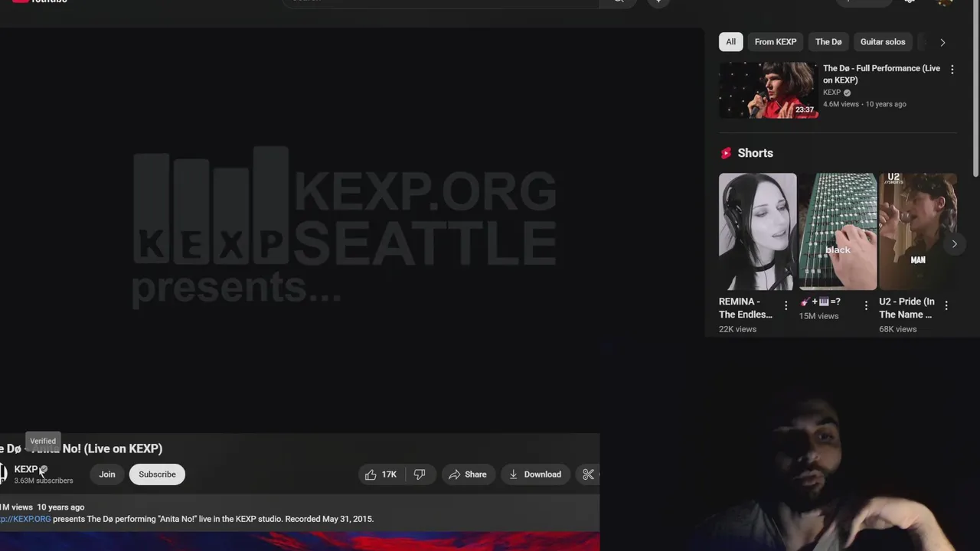
Task: Click the guitar plus piano emoji short title
Action: pyautogui.click(x=820, y=302)
